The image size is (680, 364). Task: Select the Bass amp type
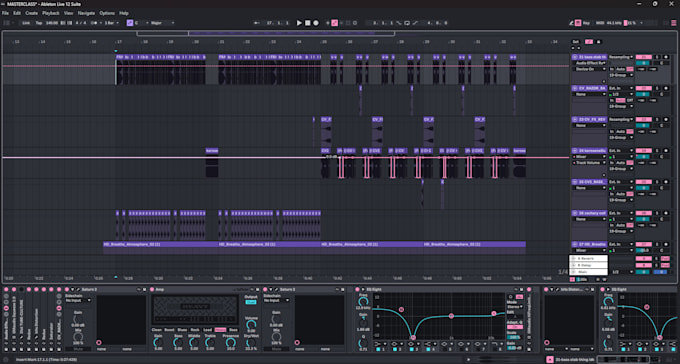click(233, 330)
